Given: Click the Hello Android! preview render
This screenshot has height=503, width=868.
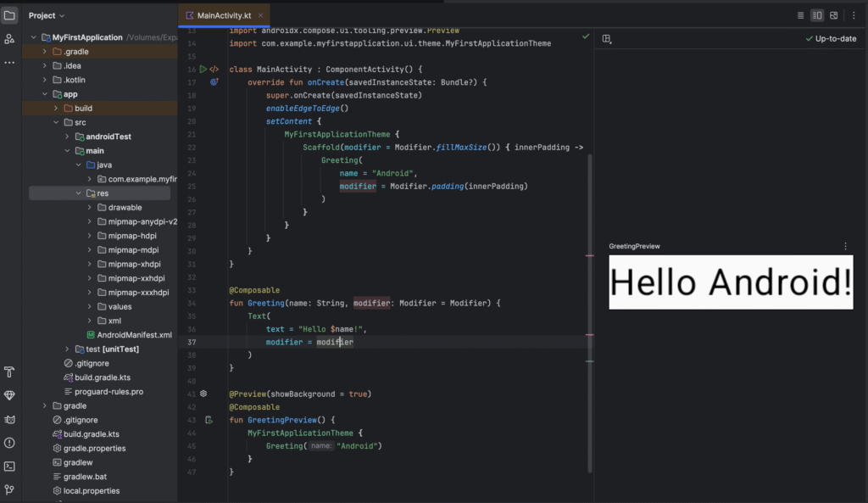Looking at the screenshot, I should pos(731,282).
